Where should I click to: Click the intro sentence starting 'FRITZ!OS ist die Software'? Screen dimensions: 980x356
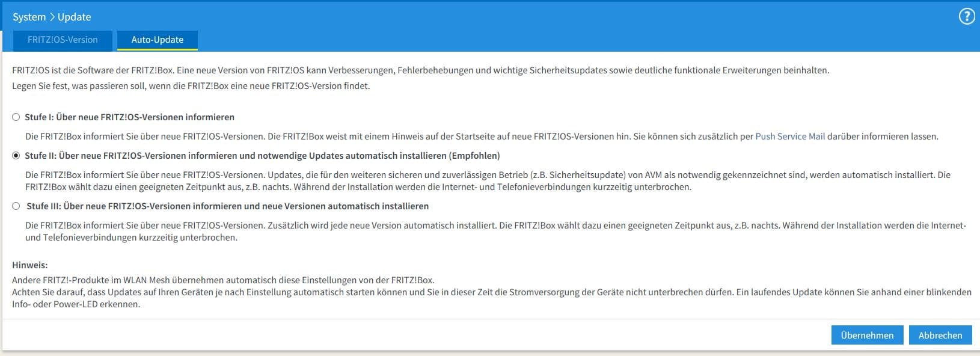pyautogui.click(x=420, y=70)
